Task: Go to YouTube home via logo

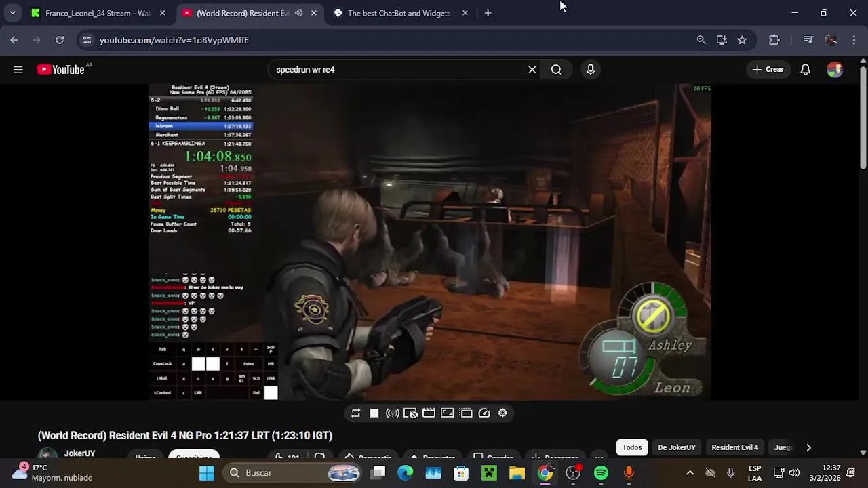Action: pos(61,69)
